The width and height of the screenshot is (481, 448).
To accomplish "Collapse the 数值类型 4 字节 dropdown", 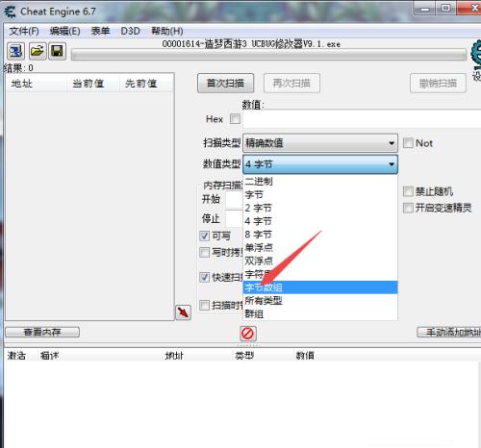I will pos(320,164).
